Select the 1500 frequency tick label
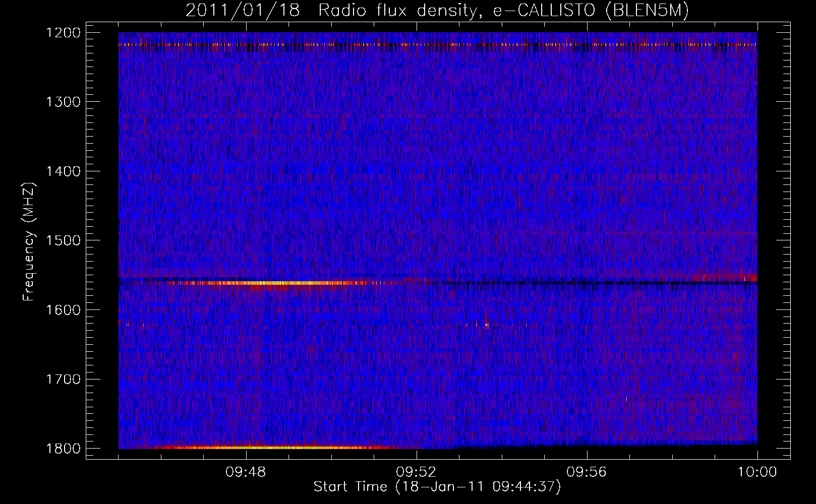This screenshot has height=504, width=816. point(63,240)
